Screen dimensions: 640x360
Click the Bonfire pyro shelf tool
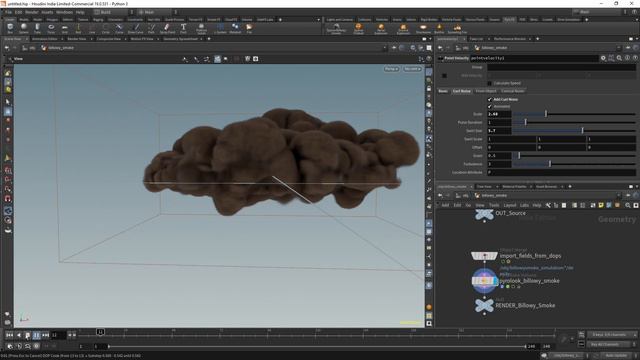click(439, 29)
